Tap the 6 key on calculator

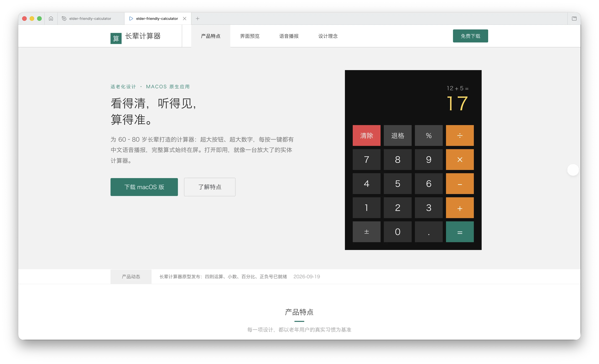(x=429, y=183)
